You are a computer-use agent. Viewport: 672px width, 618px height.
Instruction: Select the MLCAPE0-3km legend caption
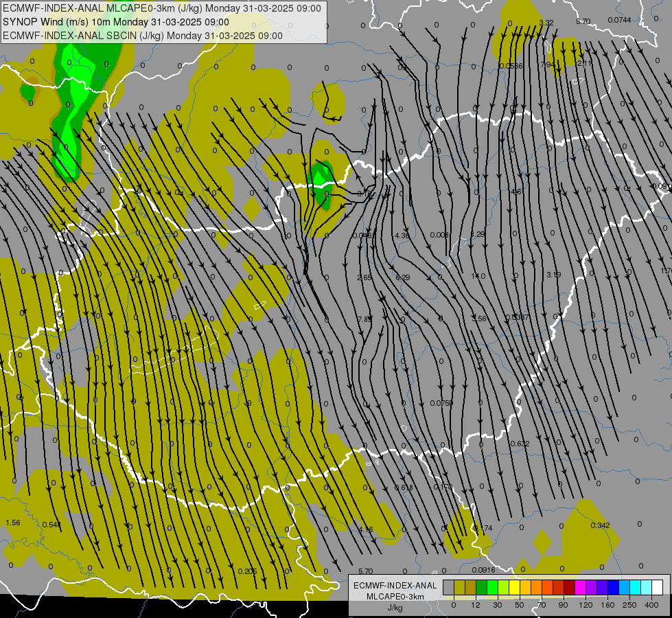pyautogui.click(x=395, y=597)
